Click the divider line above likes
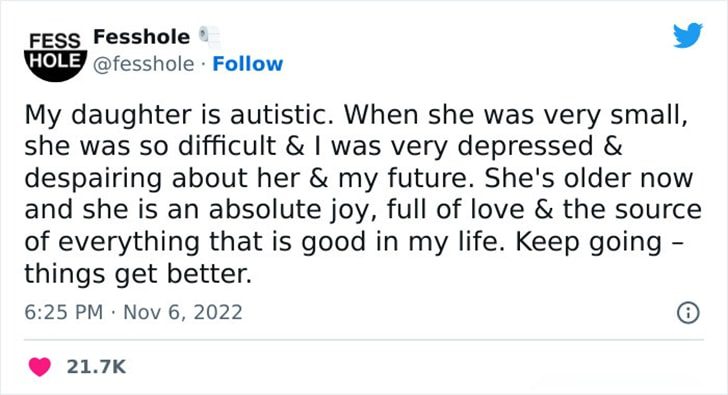Image resolution: width=728 pixels, height=395 pixels. click(364, 340)
